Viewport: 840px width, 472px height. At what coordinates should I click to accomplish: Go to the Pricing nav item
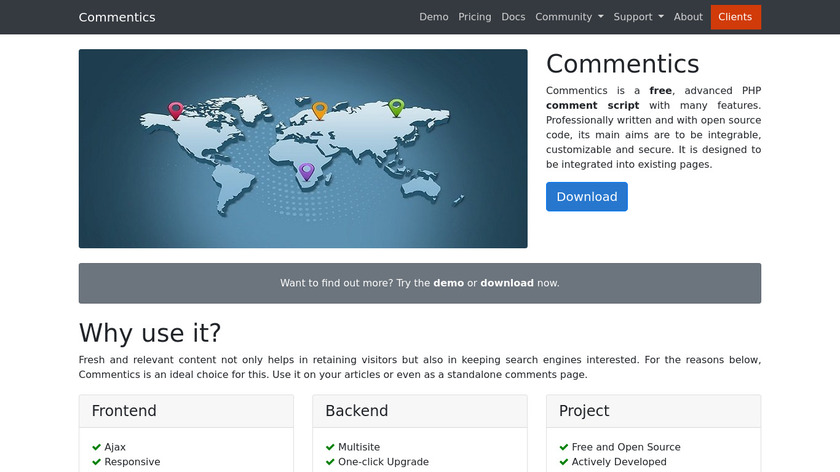(475, 17)
